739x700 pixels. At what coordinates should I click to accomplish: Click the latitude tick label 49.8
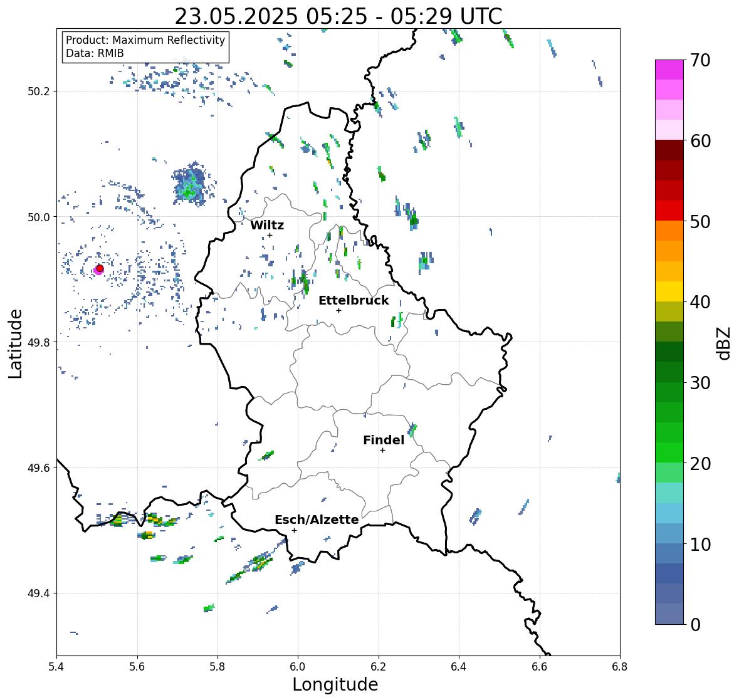pos(39,342)
